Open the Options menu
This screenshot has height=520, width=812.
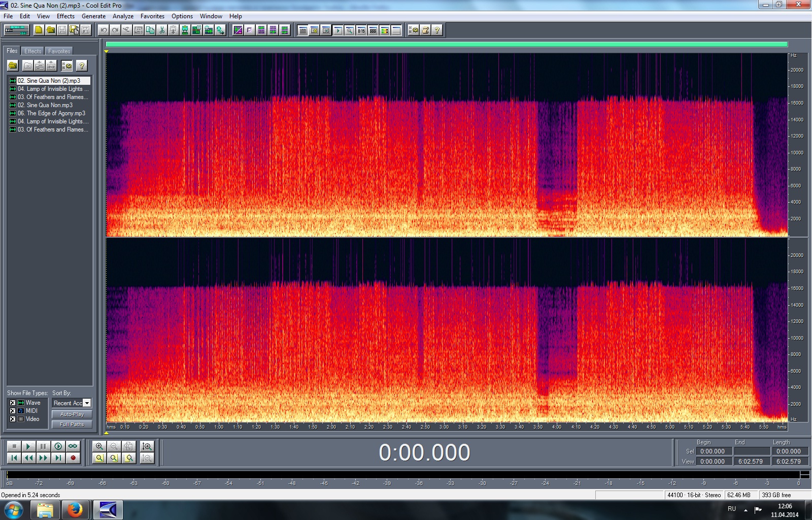pyautogui.click(x=182, y=16)
